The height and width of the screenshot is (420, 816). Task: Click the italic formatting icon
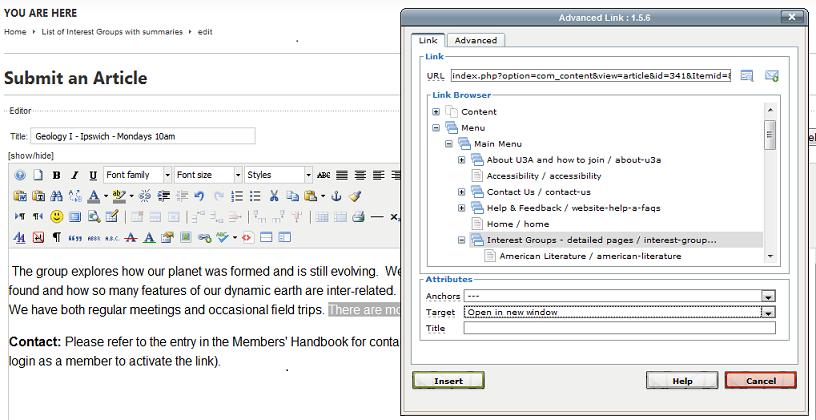click(x=75, y=175)
